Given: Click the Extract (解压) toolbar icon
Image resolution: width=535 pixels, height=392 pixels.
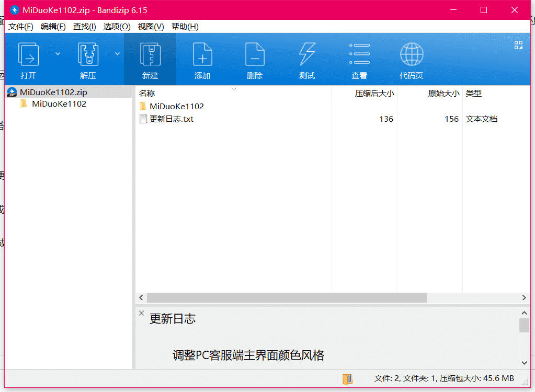Looking at the screenshot, I should [x=88, y=54].
